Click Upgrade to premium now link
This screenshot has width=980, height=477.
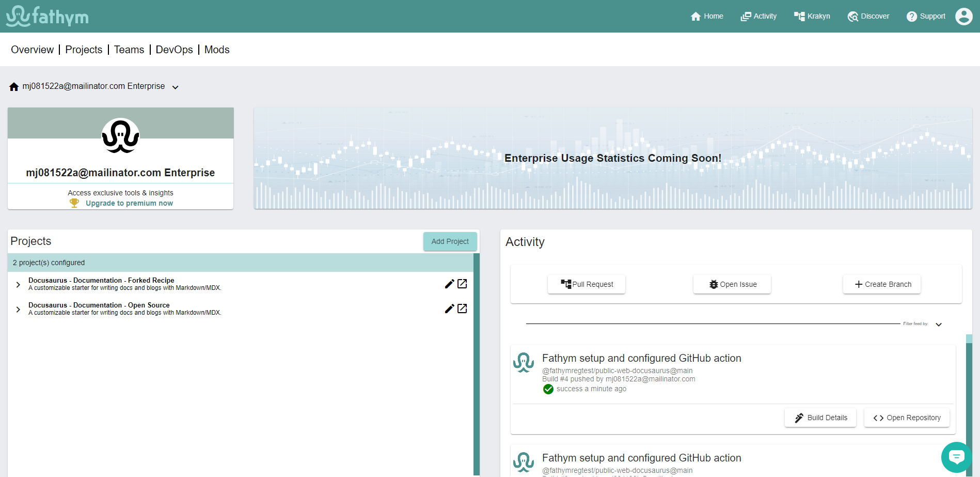click(129, 203)
